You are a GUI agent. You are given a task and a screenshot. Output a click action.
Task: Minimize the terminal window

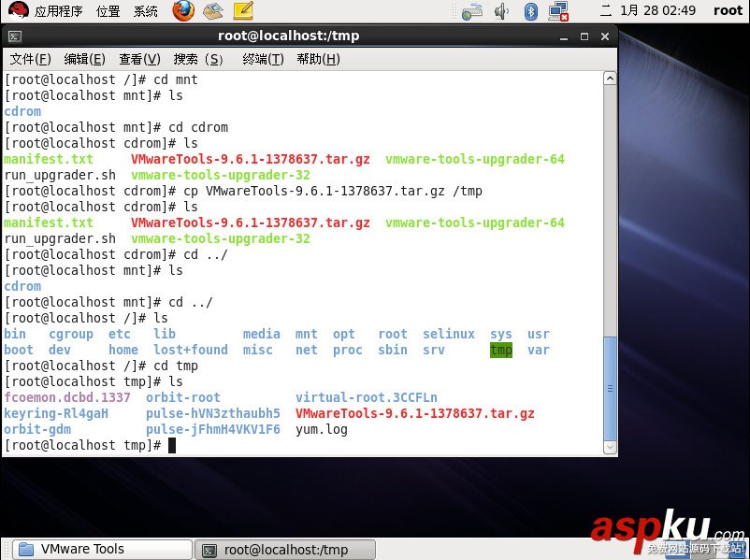coord(564,36)
